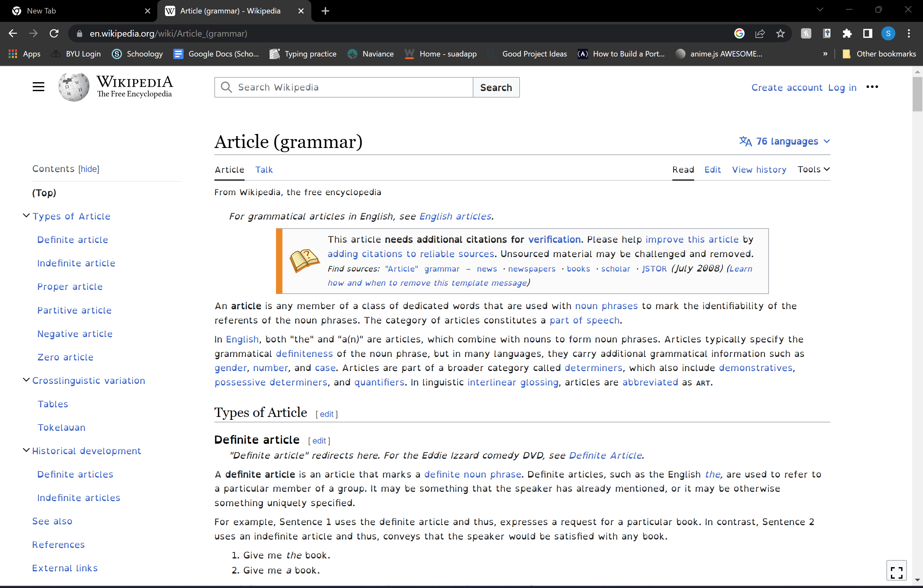Open the Wikipedia hamburger main menu

pyautogui.click(x=38, y=87)
